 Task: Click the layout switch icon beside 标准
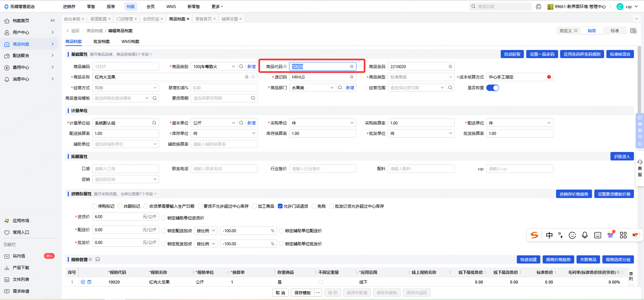pyautogui.click(x=633, y=31)
